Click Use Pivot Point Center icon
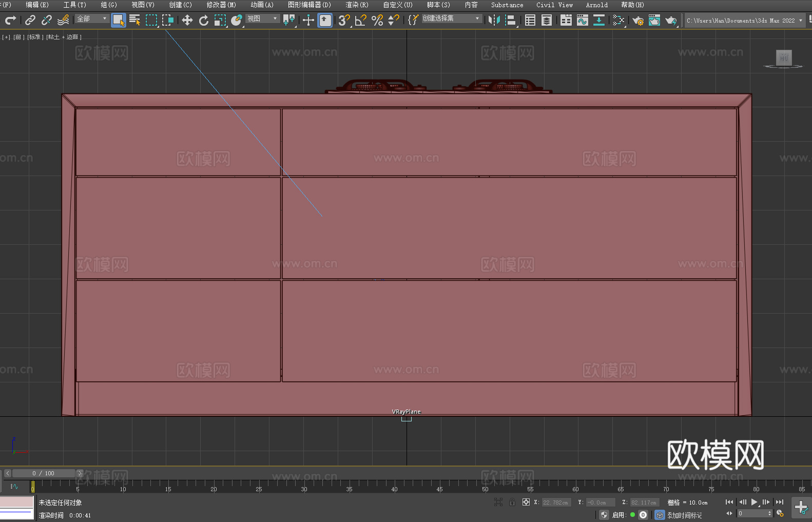This screenshot has width=812, height=522. pyautogui.click(x=289, y=20)
